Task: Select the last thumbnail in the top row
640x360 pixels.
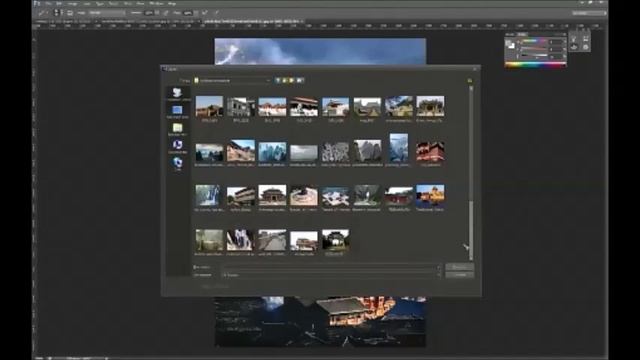Action: (x=430, y=106)
